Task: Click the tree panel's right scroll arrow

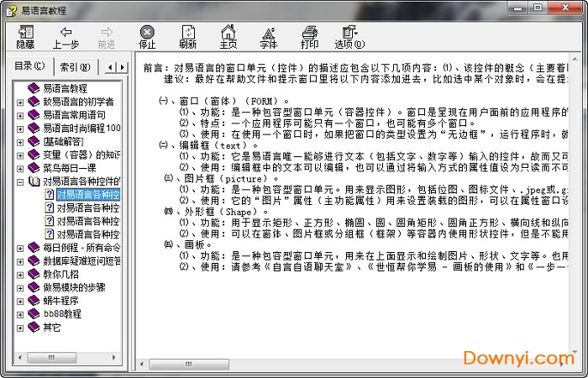Action: pyautogui.click(x=114, y=357)
